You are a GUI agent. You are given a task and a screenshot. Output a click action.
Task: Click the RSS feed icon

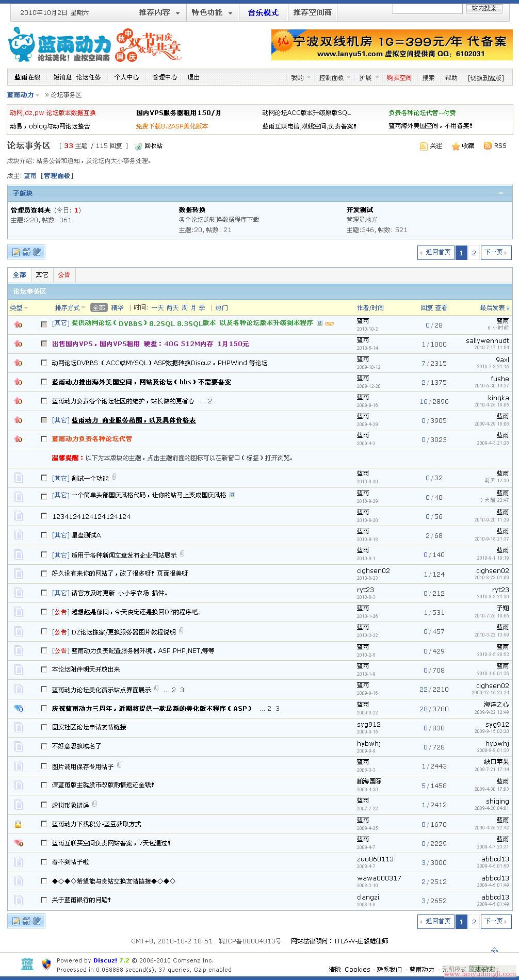tap(487, 146)
